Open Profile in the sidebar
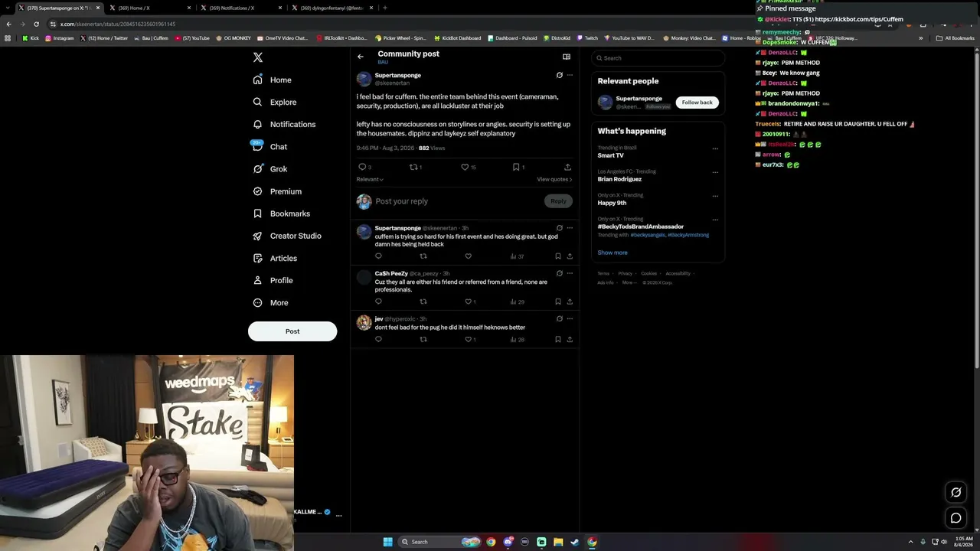Viewport: 980px width, 551px height. click(273, 280)
